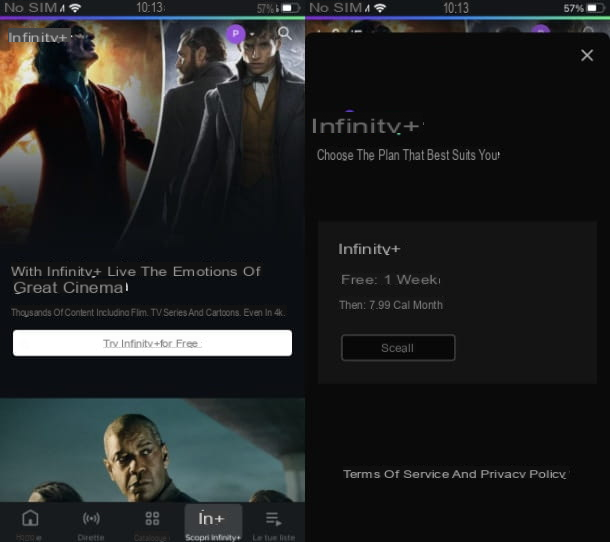The width and height of the screenshot is (610, 542).
Task: Select 'Then: 7.99 Month' price text
Action: click(x=391, y=305)
